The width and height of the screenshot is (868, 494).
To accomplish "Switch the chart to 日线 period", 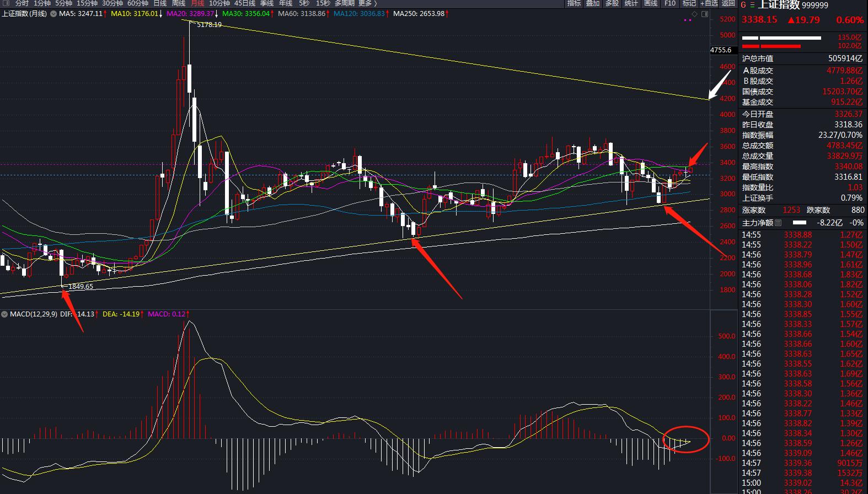I will click(x=159, y=3).
